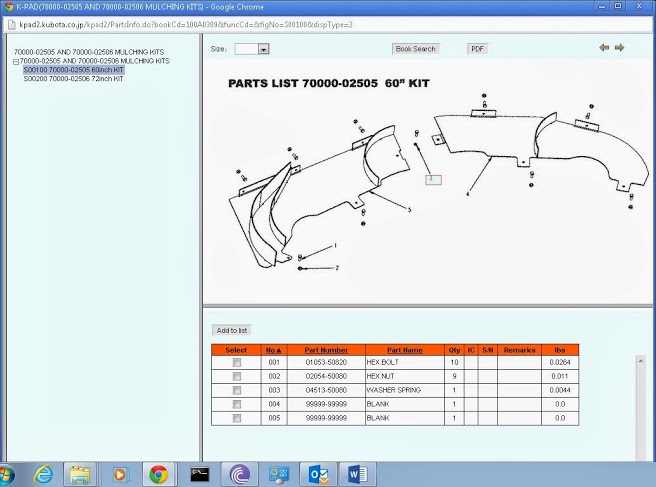Select the red-boxed callout 3 in diagram
The width and height of the screenshot is (656, 487).
[433, 180]
